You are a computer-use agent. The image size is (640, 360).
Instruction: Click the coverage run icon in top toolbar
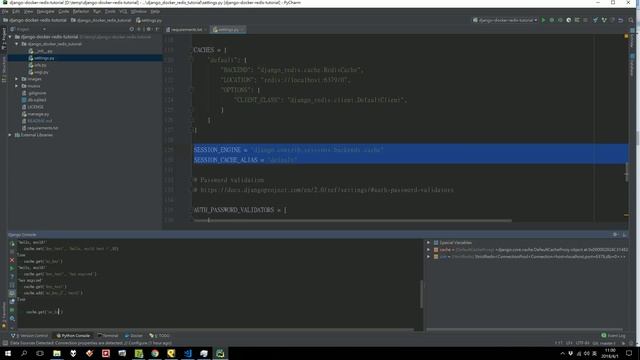560,20
